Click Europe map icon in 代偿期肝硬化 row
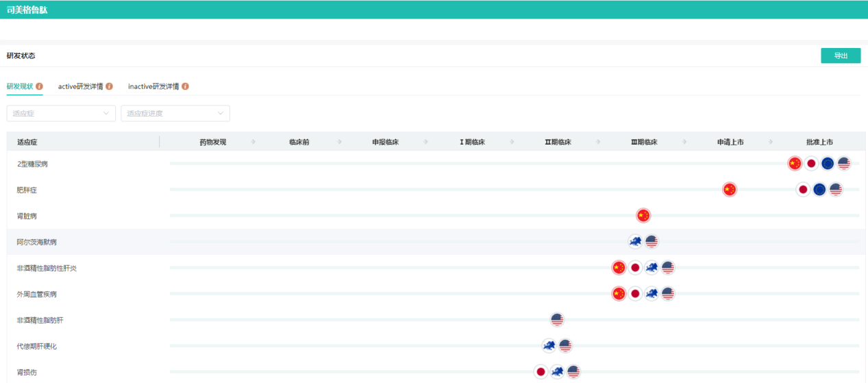The width and height of the screenshot is (868, 383). coord(549,345)
